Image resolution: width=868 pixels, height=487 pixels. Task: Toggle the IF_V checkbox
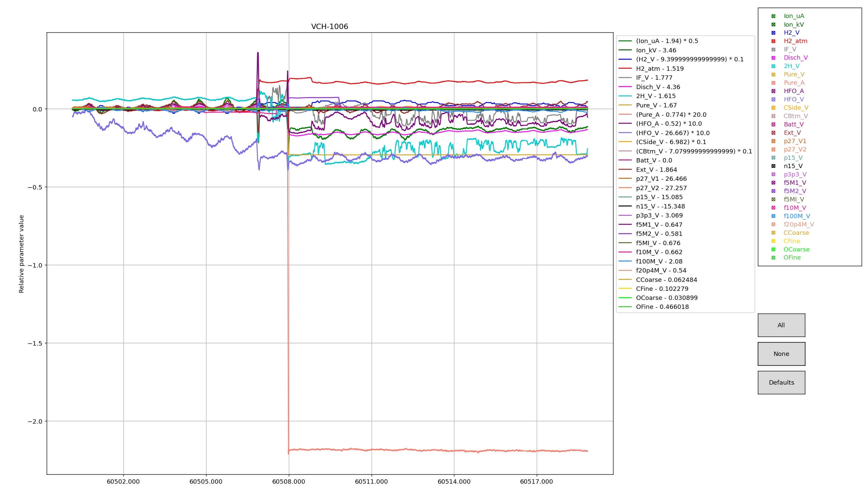click(773, 50)
